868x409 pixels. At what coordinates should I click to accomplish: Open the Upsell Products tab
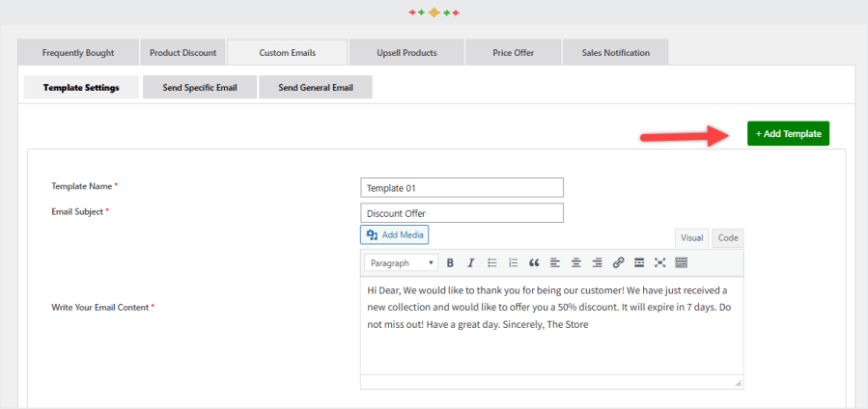pos(406,52)
